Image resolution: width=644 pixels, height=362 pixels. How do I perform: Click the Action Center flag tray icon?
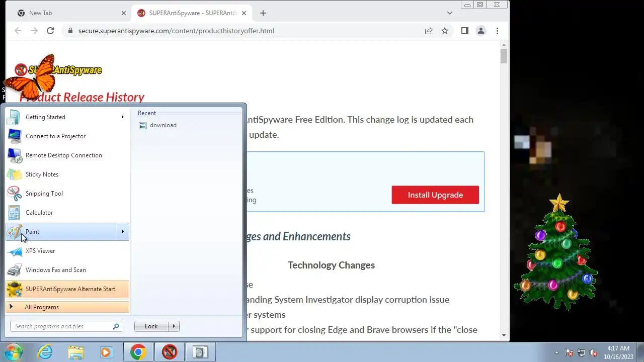569,352
